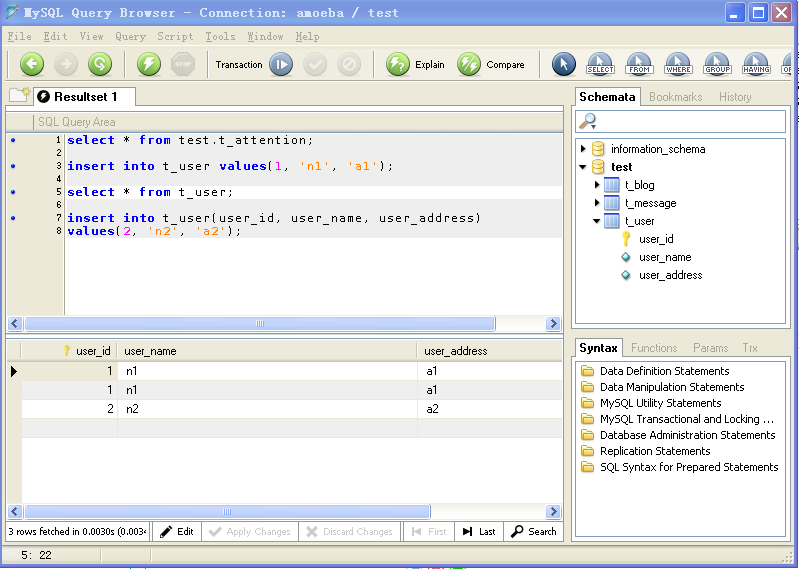
Task: Expand the information_schema database
Action: pos(583,149)
